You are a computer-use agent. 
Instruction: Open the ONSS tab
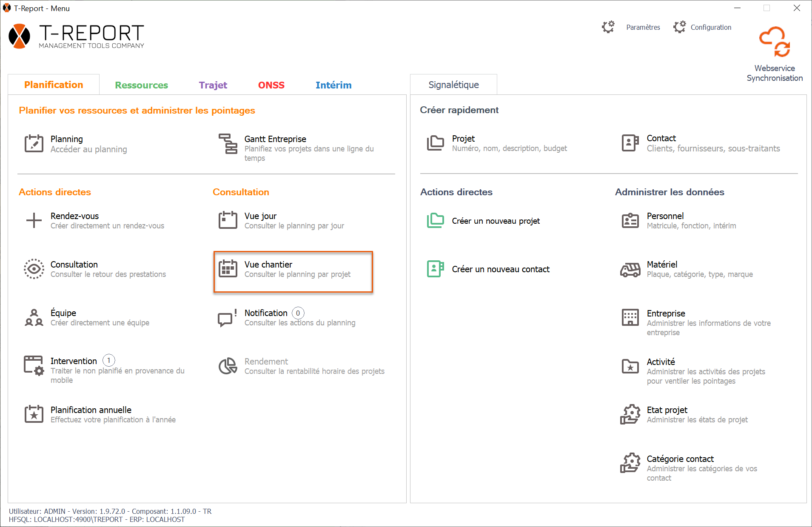coord(271,85)
